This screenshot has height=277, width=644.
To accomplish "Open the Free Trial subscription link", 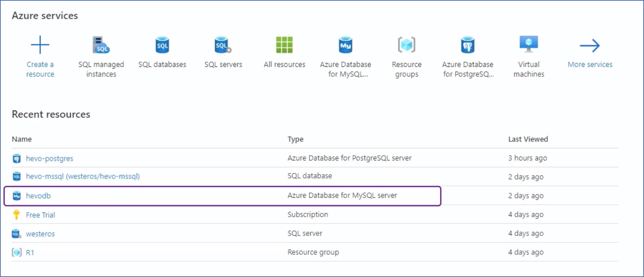I will 40,215.
